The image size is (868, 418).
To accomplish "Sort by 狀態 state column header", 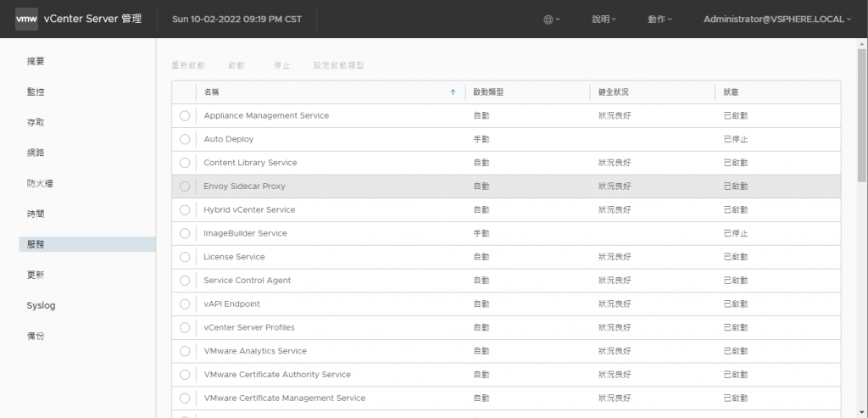I will pyautogui.click(x=731, y=92).
